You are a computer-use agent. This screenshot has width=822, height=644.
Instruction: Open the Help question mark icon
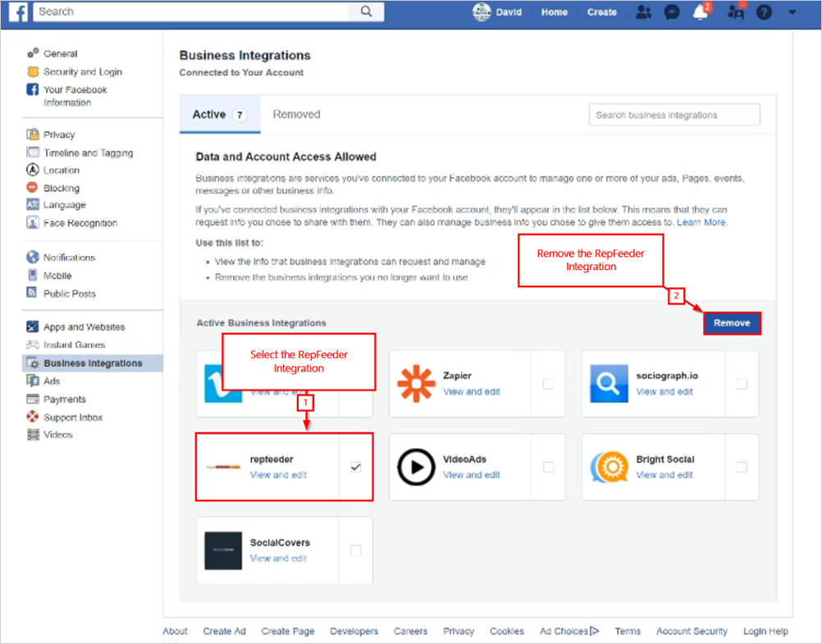764,12
